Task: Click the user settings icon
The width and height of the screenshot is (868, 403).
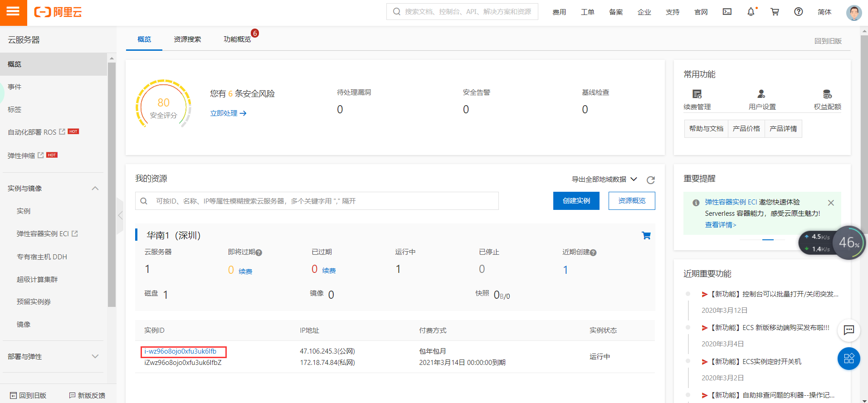Action: pos(761,94)
